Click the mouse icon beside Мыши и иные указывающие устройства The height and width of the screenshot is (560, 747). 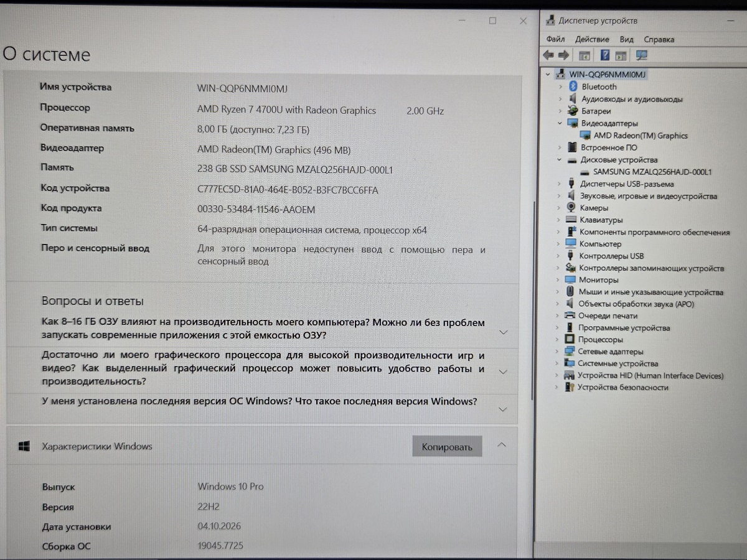click(x=570, y=292)
